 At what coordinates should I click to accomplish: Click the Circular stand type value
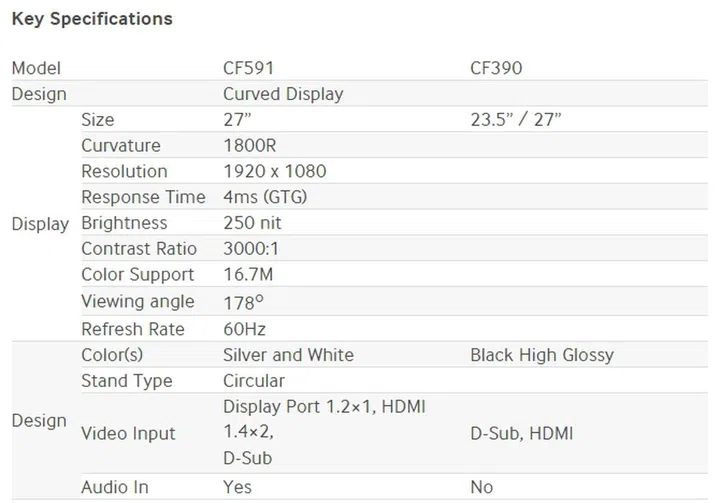pyautogui.click(x=254, y=381)
